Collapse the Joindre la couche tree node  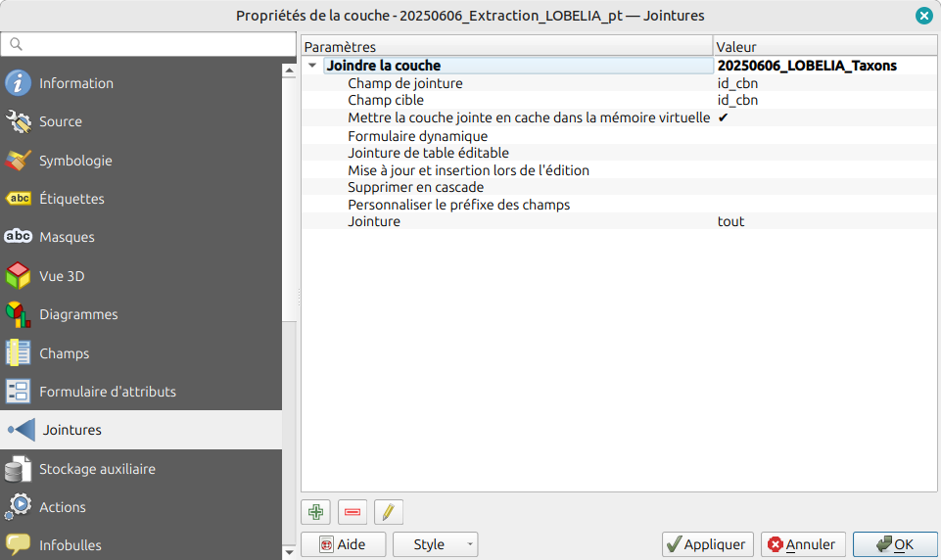[312, 66]
